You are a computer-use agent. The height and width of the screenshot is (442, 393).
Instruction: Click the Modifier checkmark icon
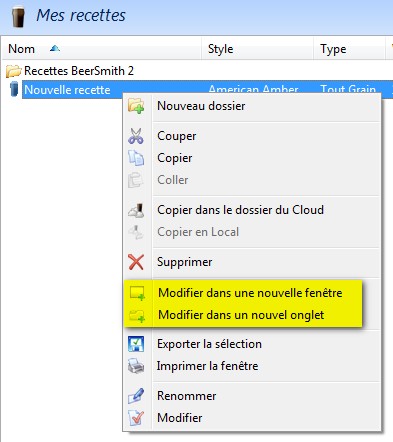coord(136,418)
